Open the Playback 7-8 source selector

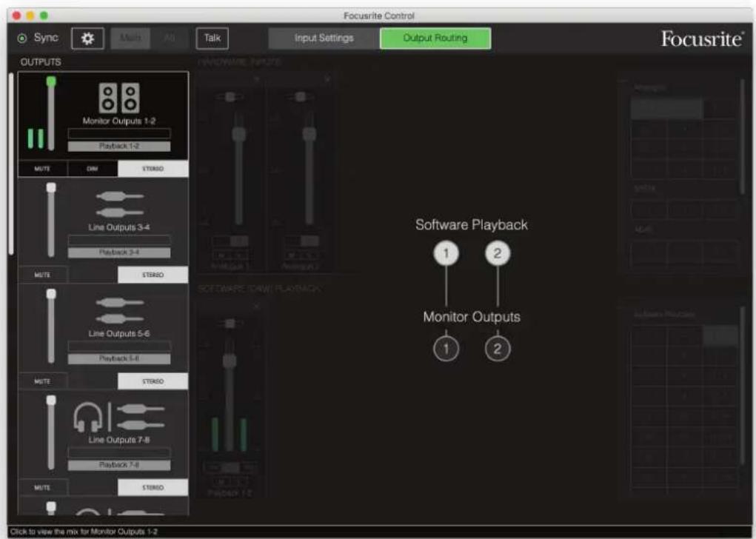click(x=119, y=465)
